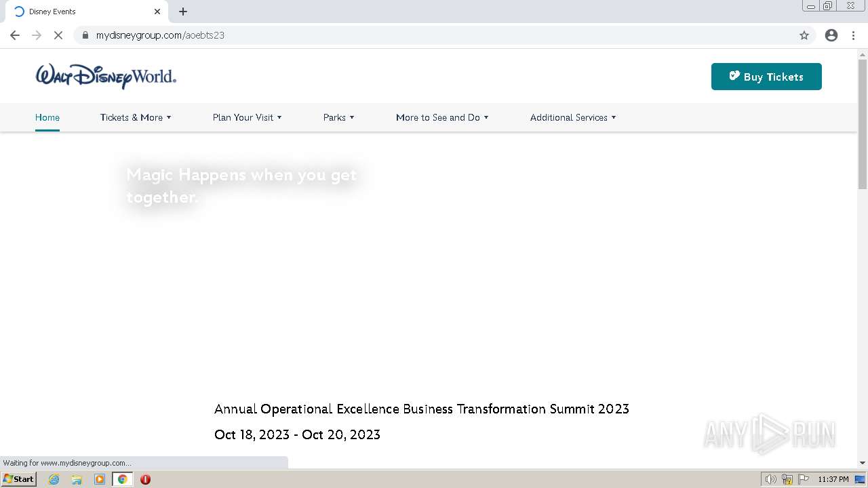The image size is (868, 488).
Task: Restore down the Chrome window
Action: click(x=828, y=6)
